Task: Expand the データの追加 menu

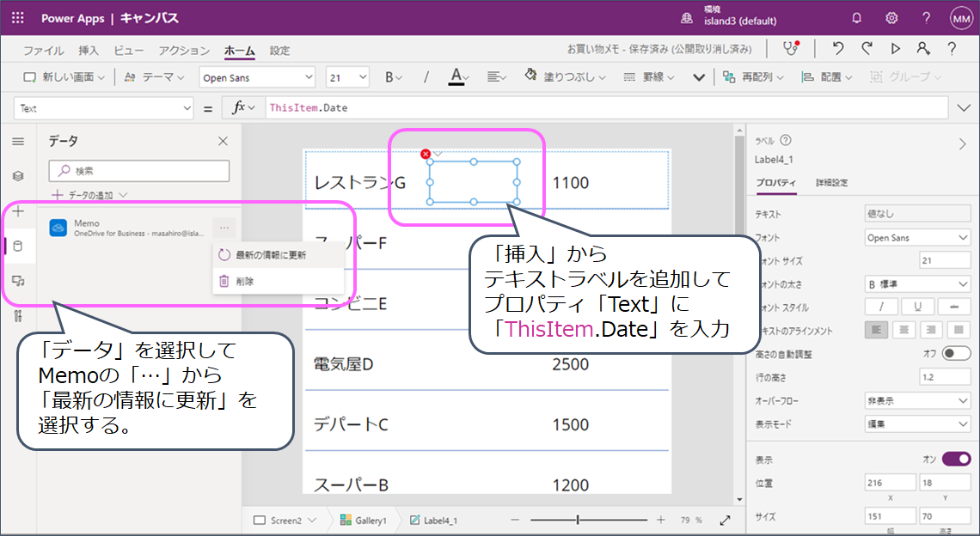Action: point(90,195)
